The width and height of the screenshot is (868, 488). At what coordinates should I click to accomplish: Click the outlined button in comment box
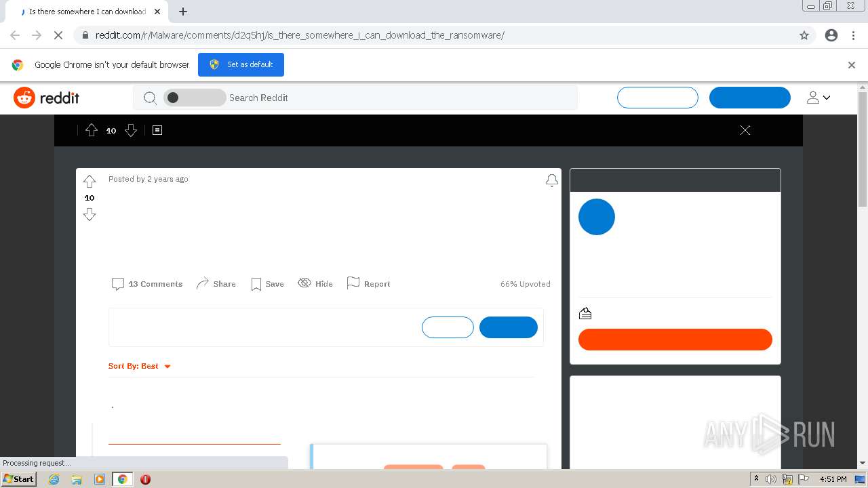coord(448,327)
